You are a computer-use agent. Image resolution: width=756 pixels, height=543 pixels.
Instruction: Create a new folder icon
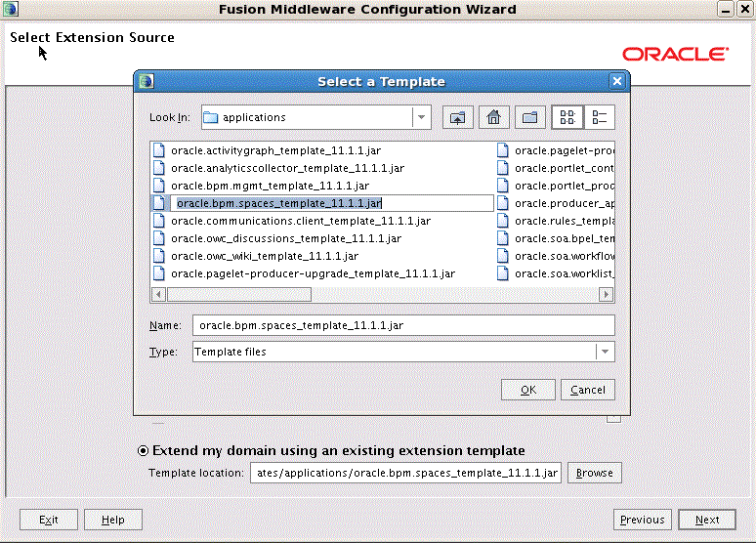[x=529, y=117]
